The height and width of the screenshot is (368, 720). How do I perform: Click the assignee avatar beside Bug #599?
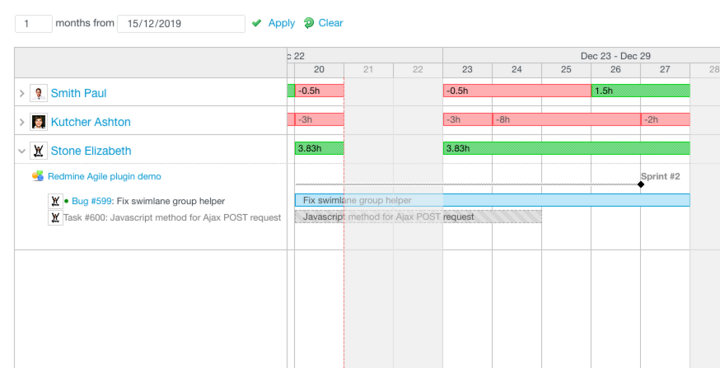pos(55,201)
